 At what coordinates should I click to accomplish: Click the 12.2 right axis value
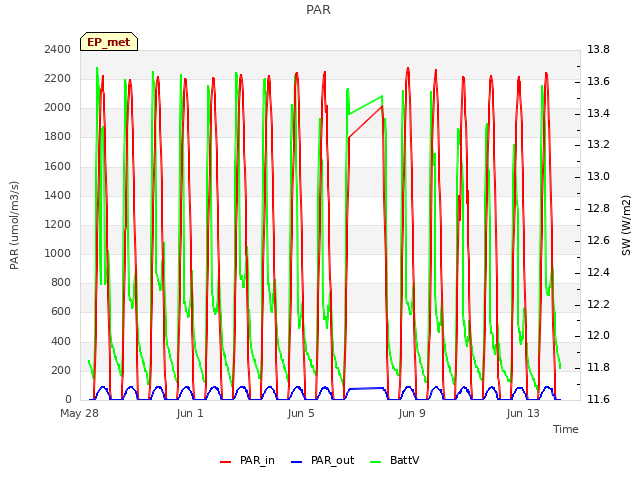[x=598, y=304]
